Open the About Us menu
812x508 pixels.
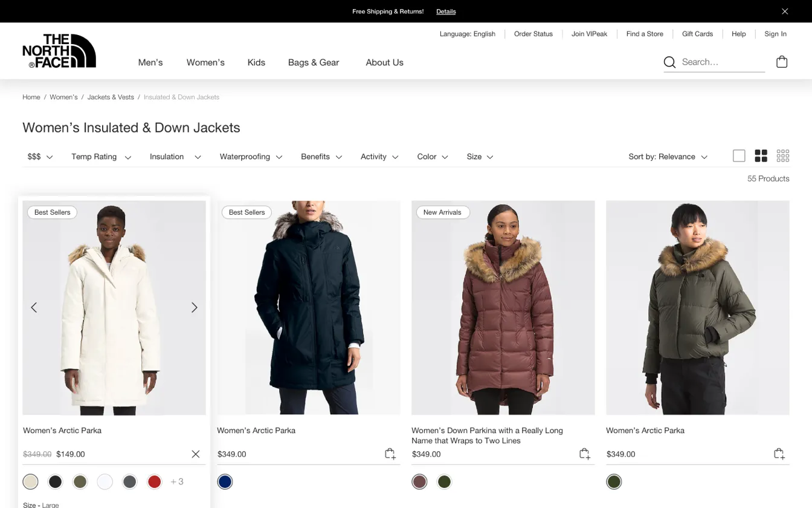(384, 62)
